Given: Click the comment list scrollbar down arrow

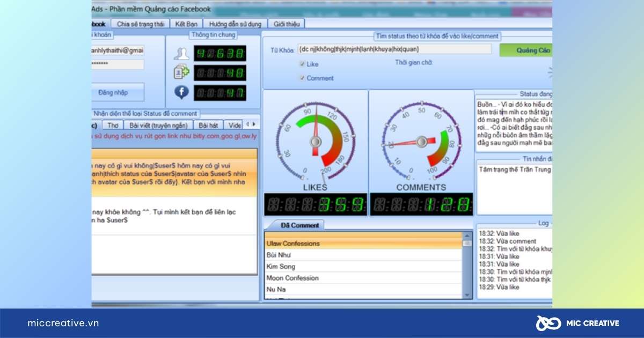Looking at the screenshot, I should [467, 295].
